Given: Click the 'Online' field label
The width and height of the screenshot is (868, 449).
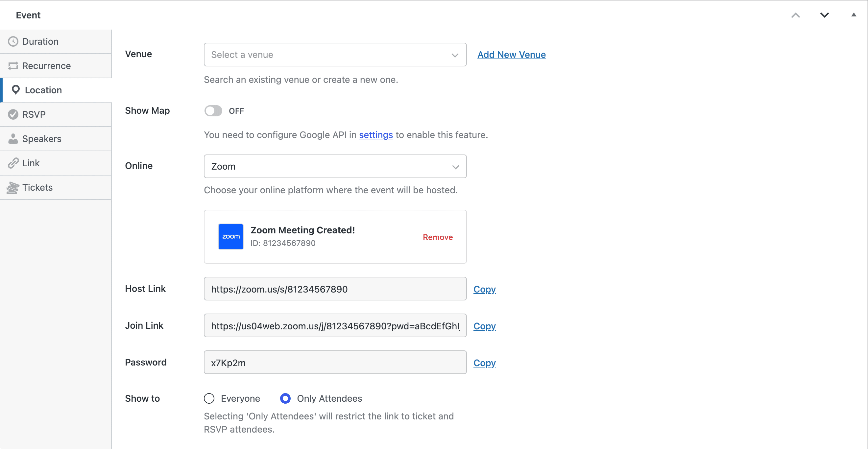Looking at the screenshot, I should point(139,166).
